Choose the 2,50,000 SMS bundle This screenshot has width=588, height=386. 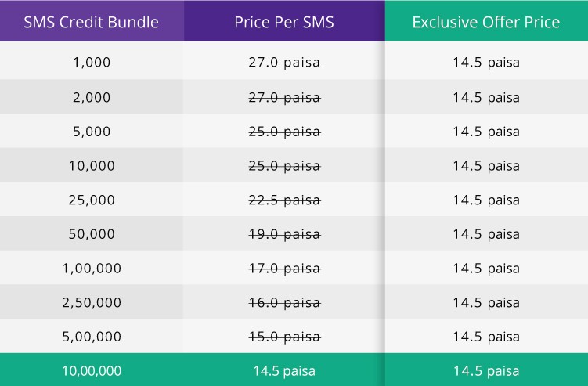coord(92,302)
